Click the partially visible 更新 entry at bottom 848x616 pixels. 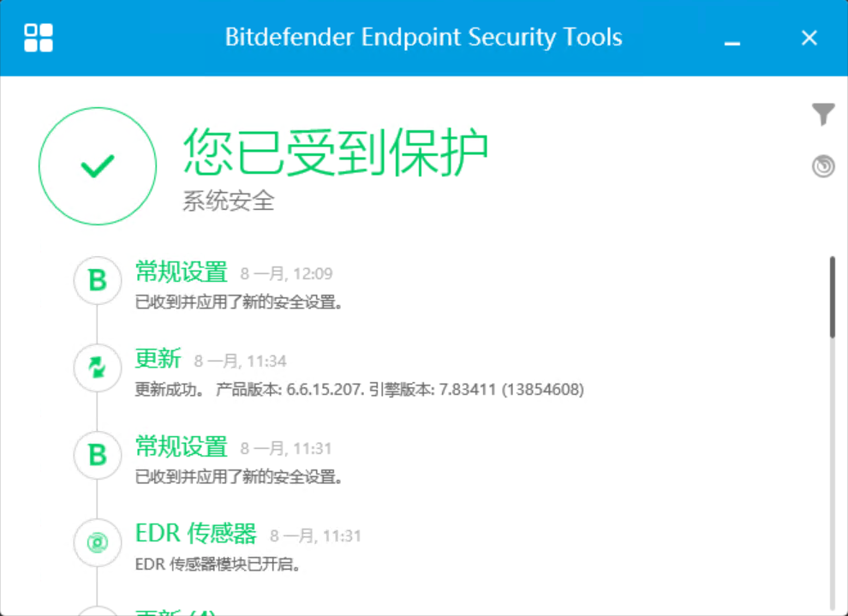pos(176,612)
